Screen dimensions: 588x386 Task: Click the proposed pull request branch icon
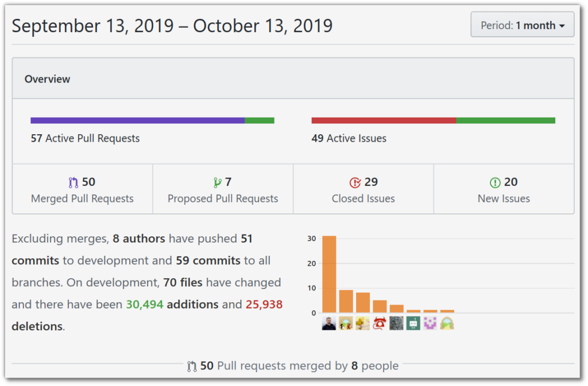[x=217, y=182]
